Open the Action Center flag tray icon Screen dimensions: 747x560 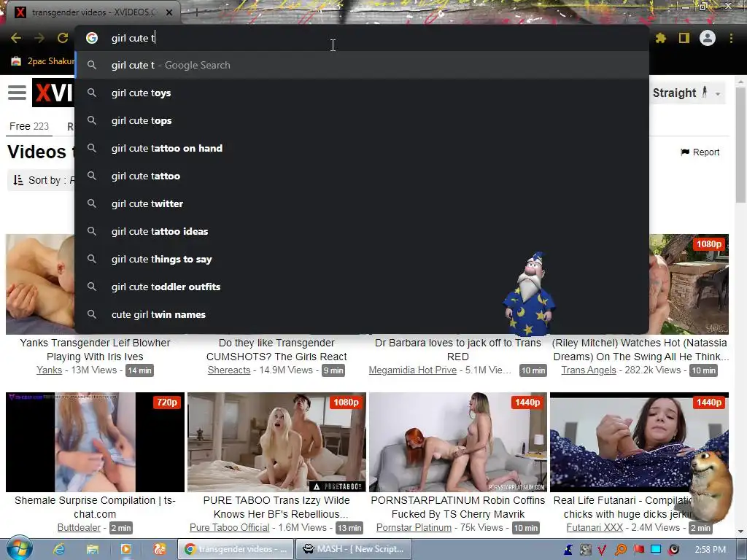pyautogui.click(x=638, y=550)
